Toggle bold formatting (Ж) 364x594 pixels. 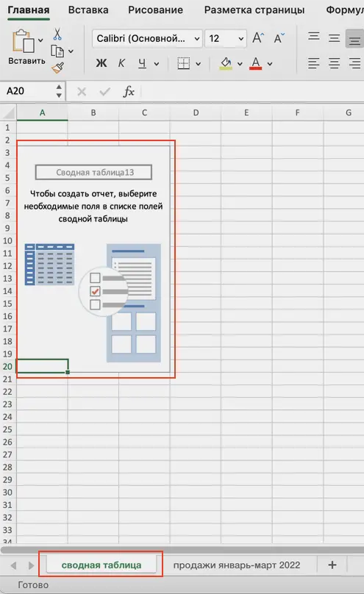101,63
